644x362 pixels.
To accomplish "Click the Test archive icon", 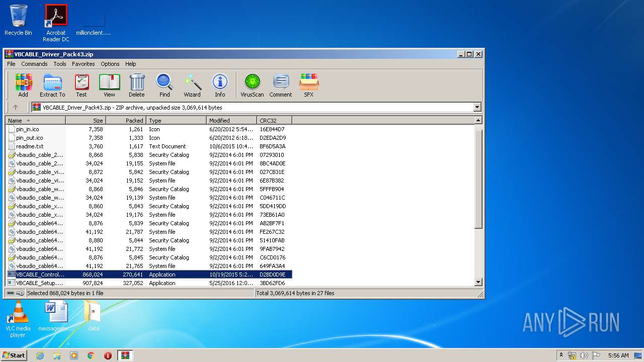I will pos(82,85).
